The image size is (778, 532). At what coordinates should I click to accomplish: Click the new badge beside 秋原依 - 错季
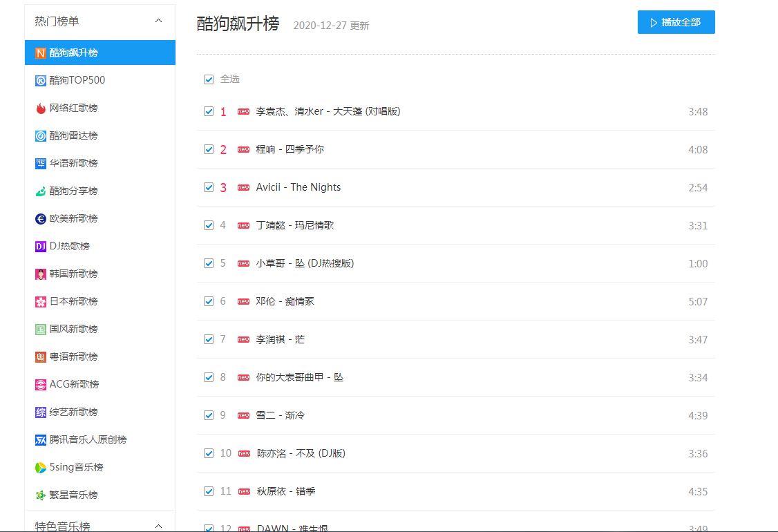point(244,491)
